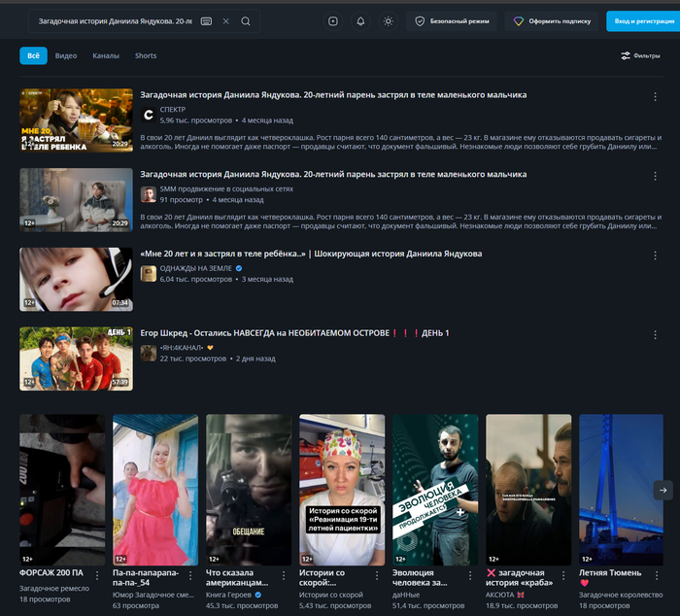Screen dimensions: 680x616
Task: Open notifications bell
Action: click(360, 21)
